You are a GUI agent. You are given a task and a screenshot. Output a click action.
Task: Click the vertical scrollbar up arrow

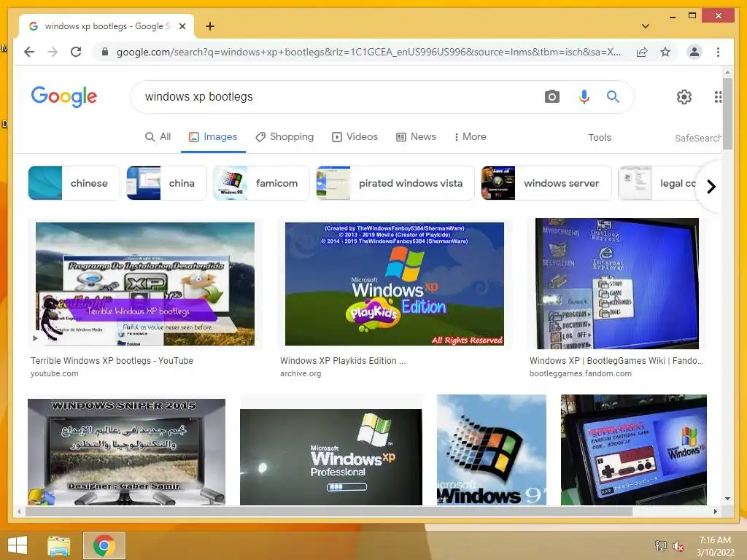click(x=727, y=72)
